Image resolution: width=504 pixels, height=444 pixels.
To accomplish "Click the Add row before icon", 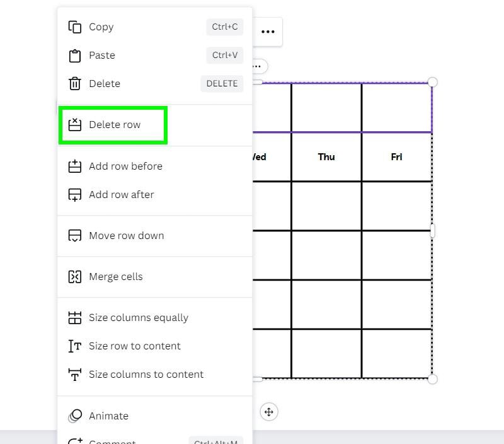I will (75, 166).
